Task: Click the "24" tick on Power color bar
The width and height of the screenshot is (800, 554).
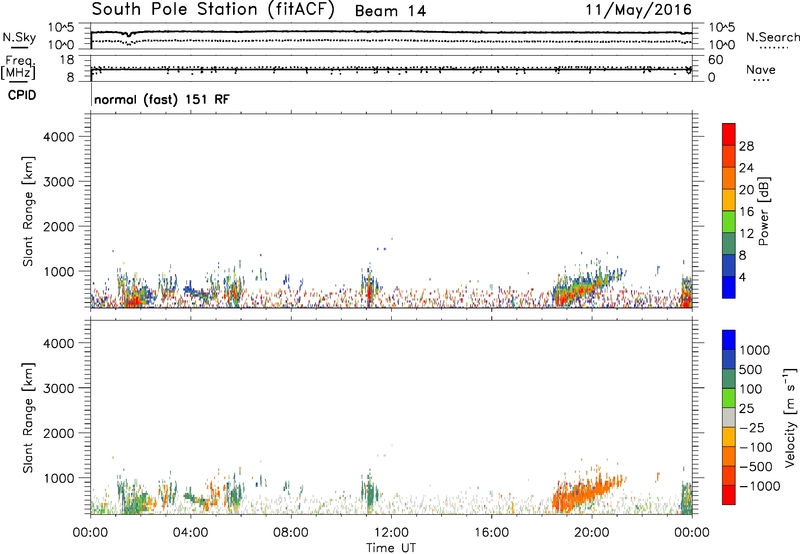Action: pos(746,168)
